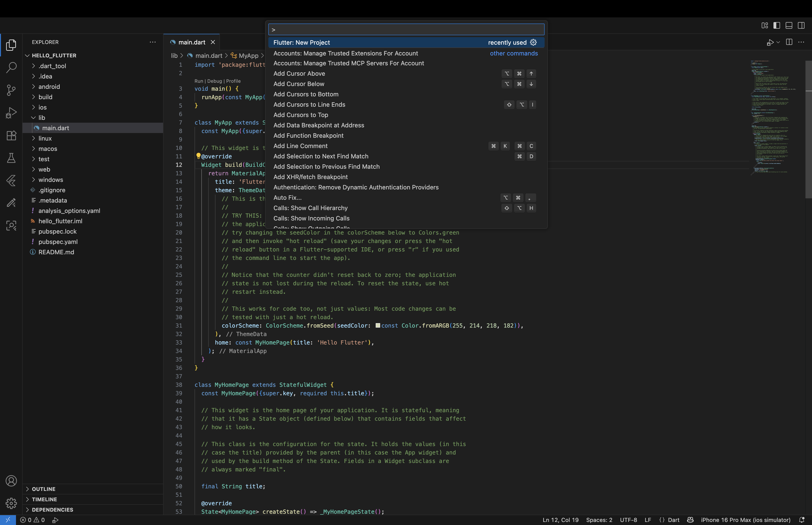Choose Add Cursor Above command
Viewport: 812px width, 525px height.
coord(406,74)
